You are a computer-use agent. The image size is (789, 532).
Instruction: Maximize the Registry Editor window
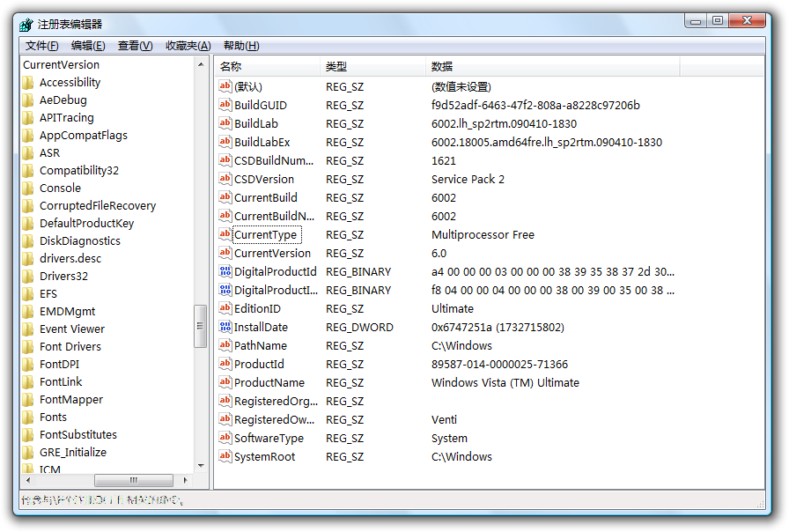(x=718, y=20)
